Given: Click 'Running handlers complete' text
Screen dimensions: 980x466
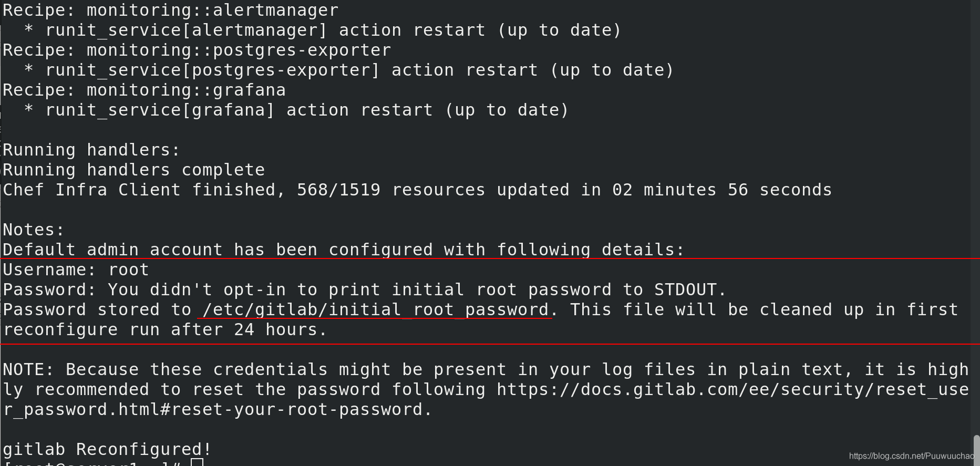Looking at the screenshot, I should (x=134, y=170).
